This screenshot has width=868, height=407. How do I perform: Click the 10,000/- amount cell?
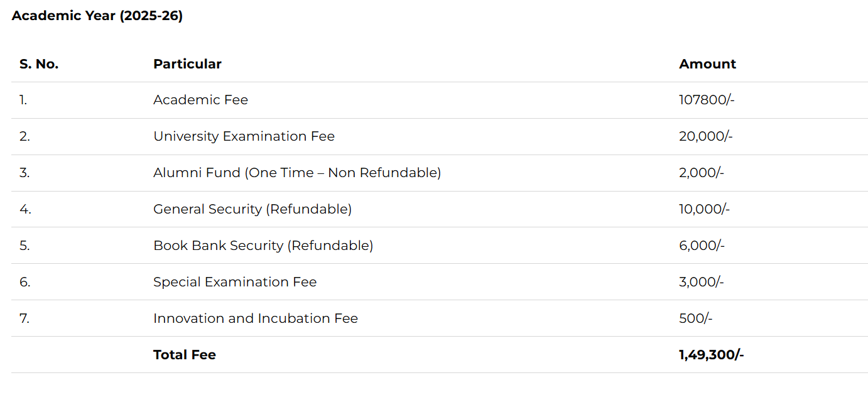click(x=704, y=209)
